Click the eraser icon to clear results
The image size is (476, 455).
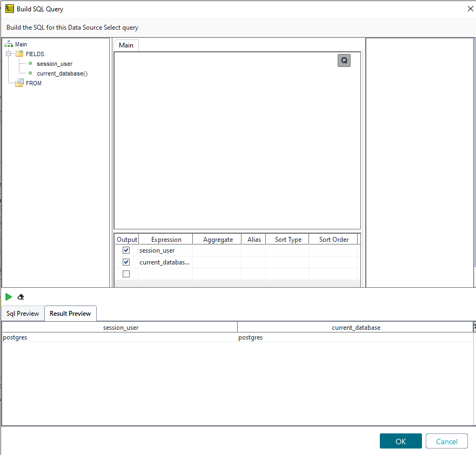[x=21, y=297]
